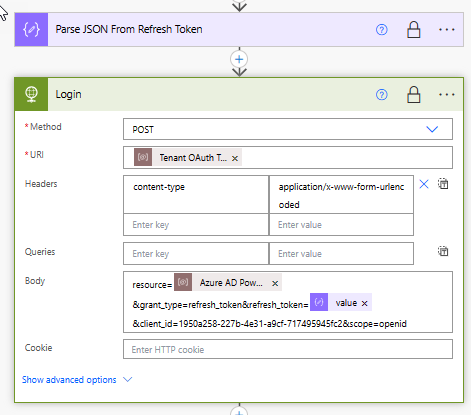Open help for Parse JSON From Refresh Token
This screenshot has width=471, height=415.
(382, 30)
